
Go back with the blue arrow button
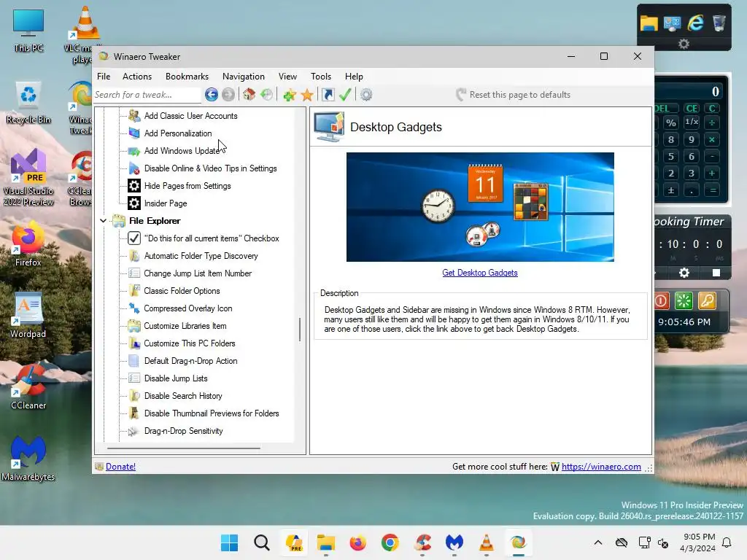tap(212, 94)
